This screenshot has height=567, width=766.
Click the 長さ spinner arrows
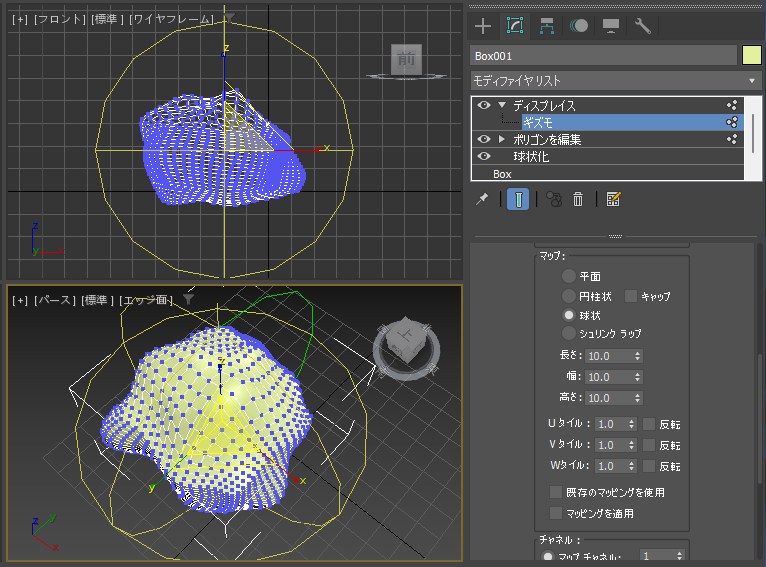[x=638, y=356]
